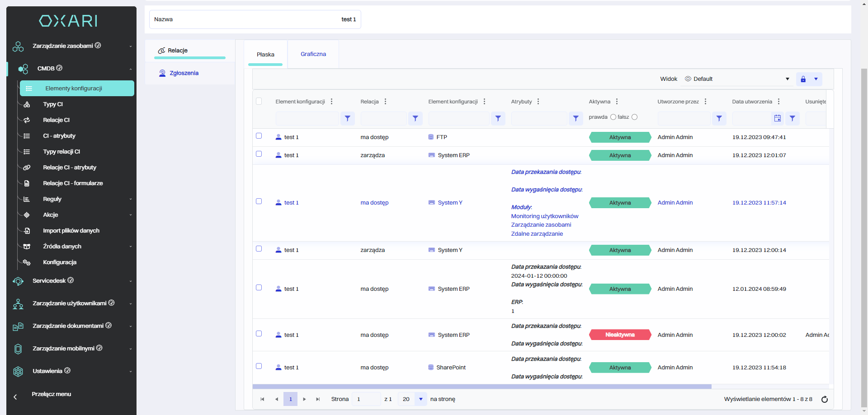The width and height of the screenshot is (868, 415).
Task: Open the Widok Default dropdown
Action: pyautogui.click(x=737, y=79)
